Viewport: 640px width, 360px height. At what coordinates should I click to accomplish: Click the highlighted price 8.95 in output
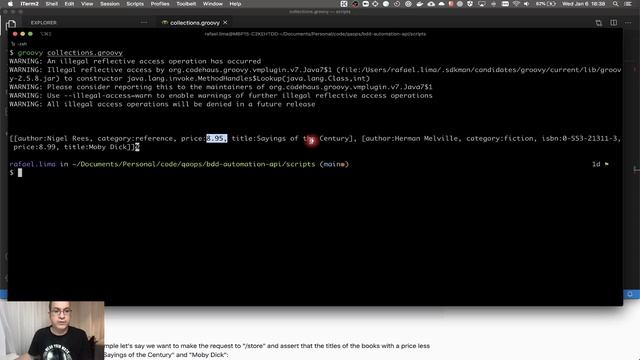216,138
